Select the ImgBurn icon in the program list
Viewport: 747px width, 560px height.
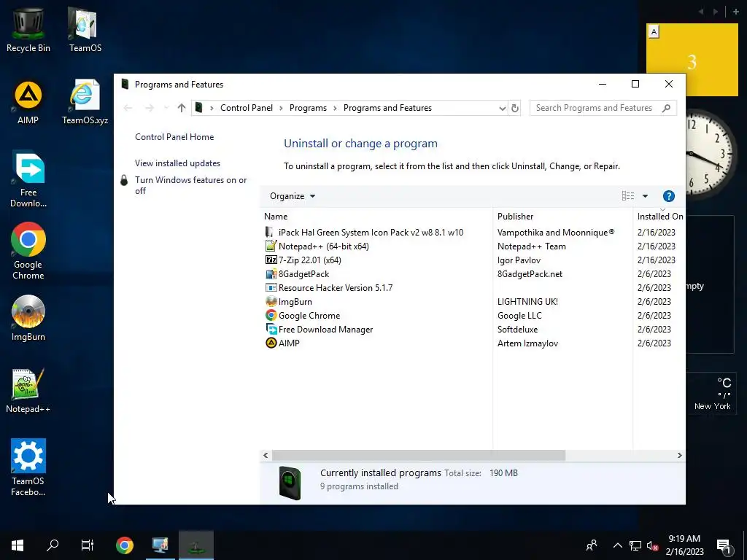271,301
